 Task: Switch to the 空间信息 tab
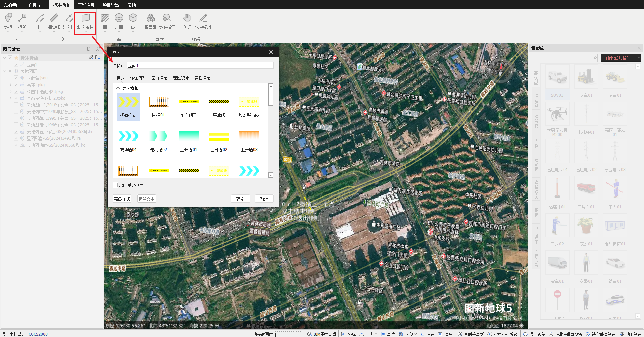click(159, 78)
